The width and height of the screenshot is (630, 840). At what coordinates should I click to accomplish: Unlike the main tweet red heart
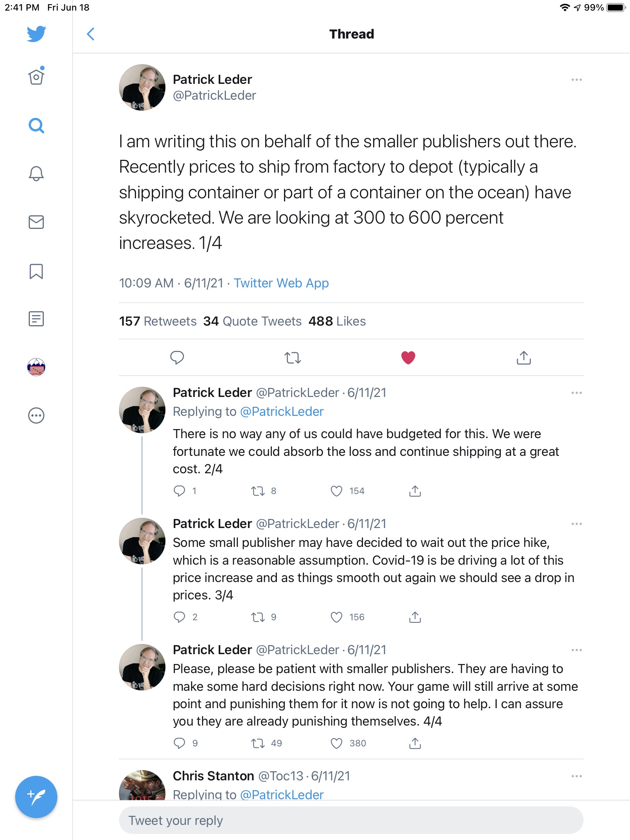(x=408, y=358)
